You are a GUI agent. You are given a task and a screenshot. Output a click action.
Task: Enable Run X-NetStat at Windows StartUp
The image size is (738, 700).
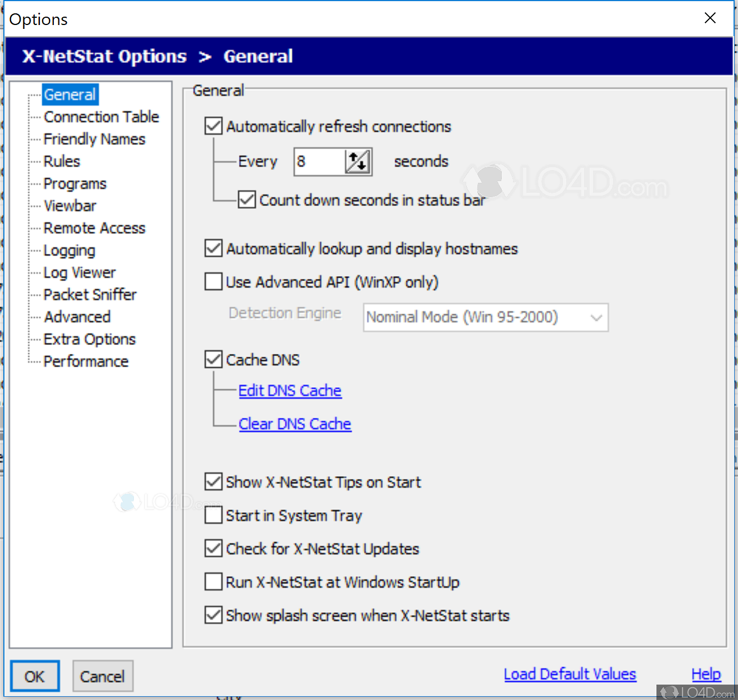[x=213, y=582]
